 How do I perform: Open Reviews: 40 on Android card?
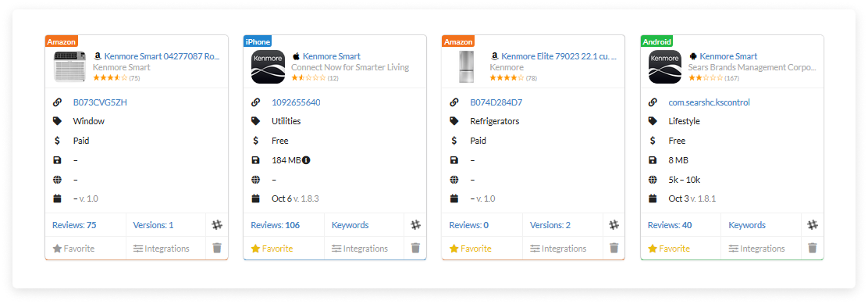pyautogui.click(x=669, y=225)
